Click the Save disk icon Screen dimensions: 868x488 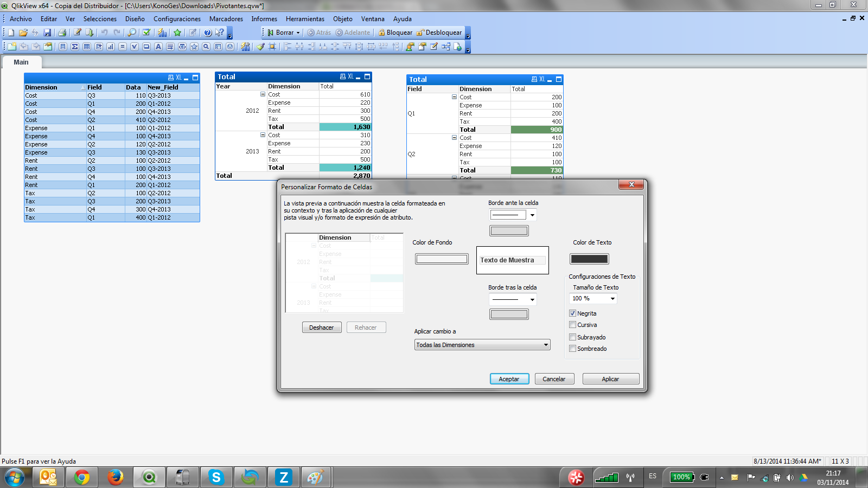[x=47, y=33]
